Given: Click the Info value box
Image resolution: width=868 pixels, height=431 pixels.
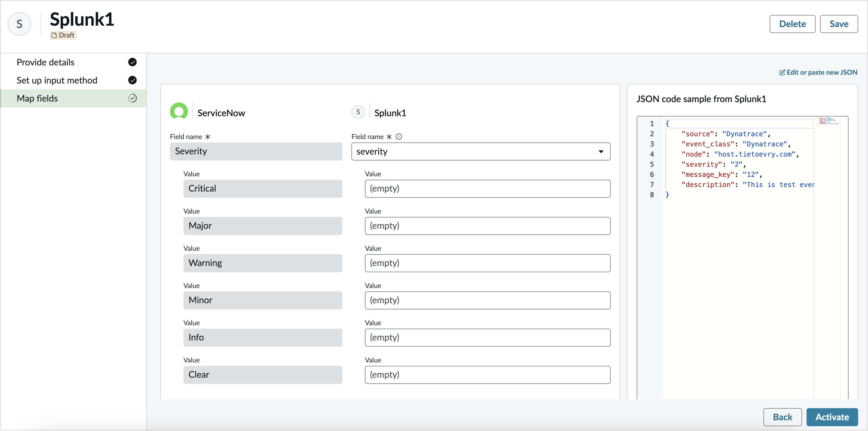Looking at the screenshot, I should click(263, 338).
